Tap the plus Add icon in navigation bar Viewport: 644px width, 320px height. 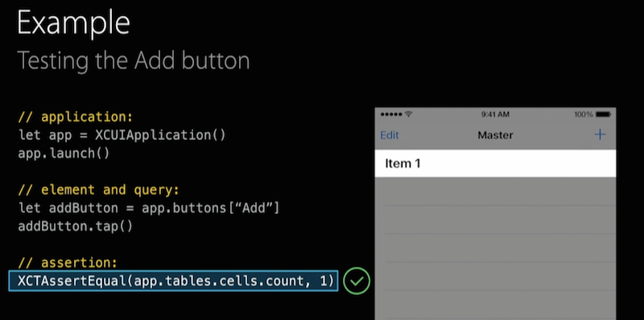[600, 134]
